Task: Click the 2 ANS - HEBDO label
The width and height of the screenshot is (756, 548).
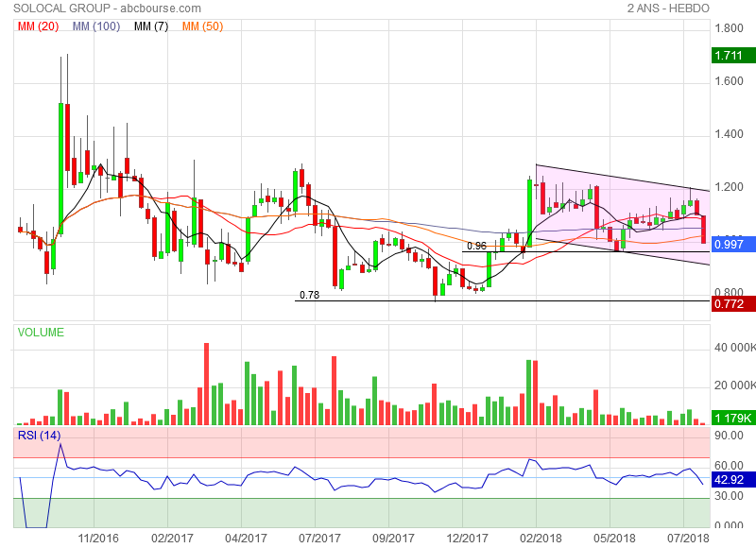Action: click(668, 9)
